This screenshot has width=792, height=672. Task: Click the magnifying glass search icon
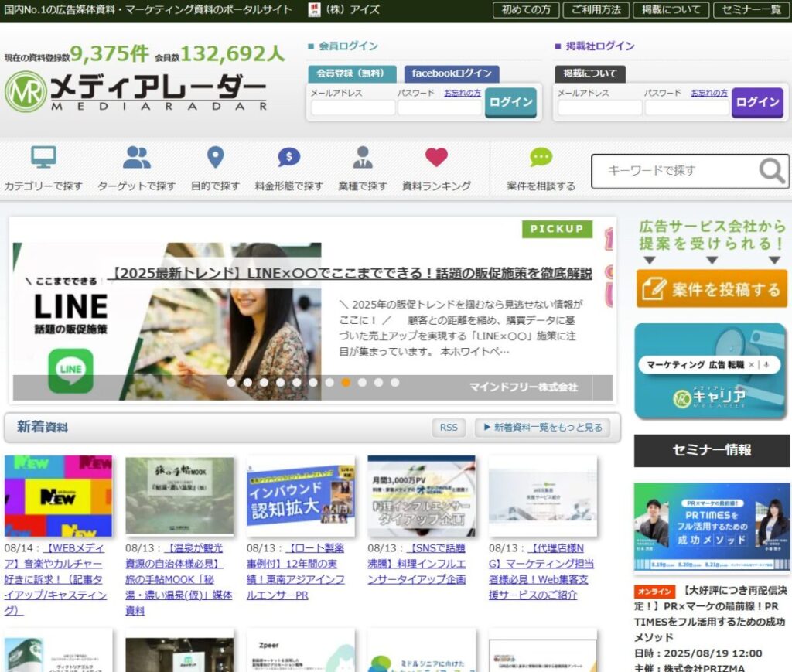tap(771, 171)
